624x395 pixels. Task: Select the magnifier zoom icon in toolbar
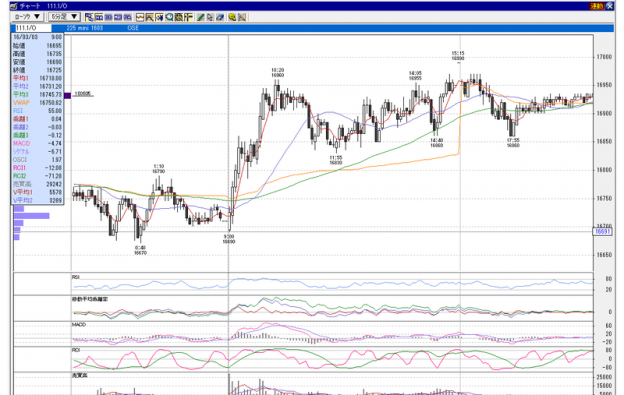(x=169, y=17)
